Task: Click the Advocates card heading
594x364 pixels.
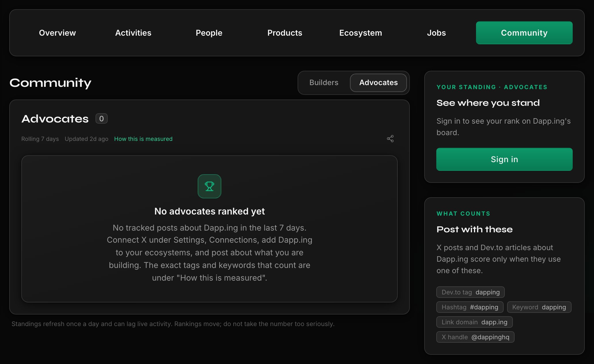Action: point(55,119)
